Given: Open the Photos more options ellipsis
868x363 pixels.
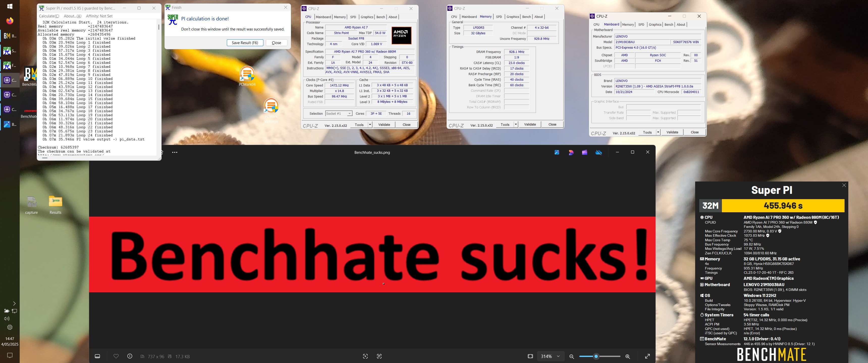Looking at the screenshot, I should tap(175, 152).
